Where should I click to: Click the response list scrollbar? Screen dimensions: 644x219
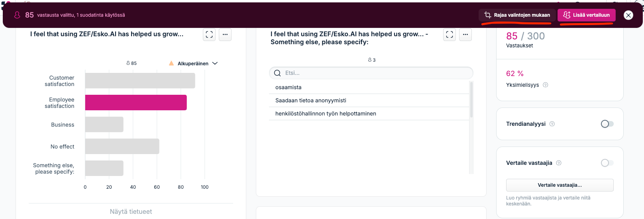point(471,100)
